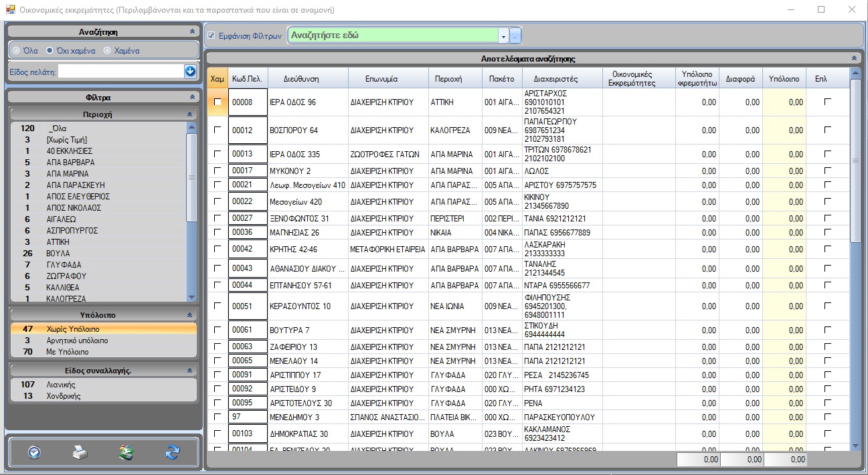Click the printer icon to print results
The width and height of the screenshot is (868, 475).
point(80,453)
